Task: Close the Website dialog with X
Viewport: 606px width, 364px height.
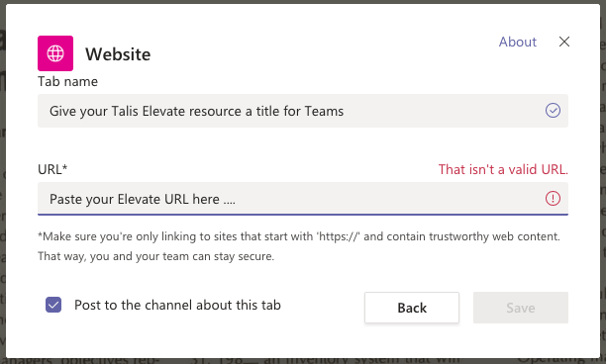Action: pyautogui.click(x=564, y=42)
